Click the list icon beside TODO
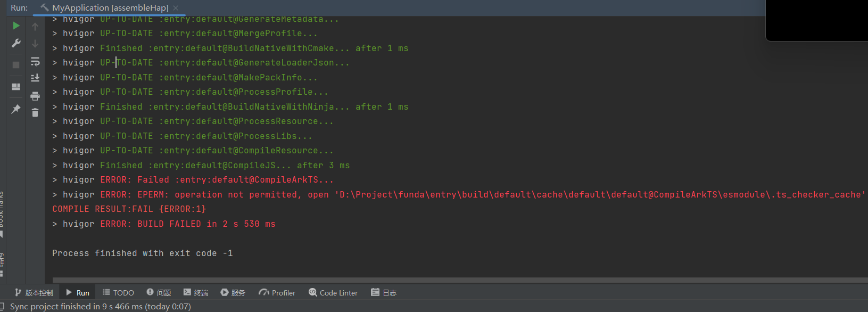Image resolution: width=868 pixels, height=312 pixels. 106,292
